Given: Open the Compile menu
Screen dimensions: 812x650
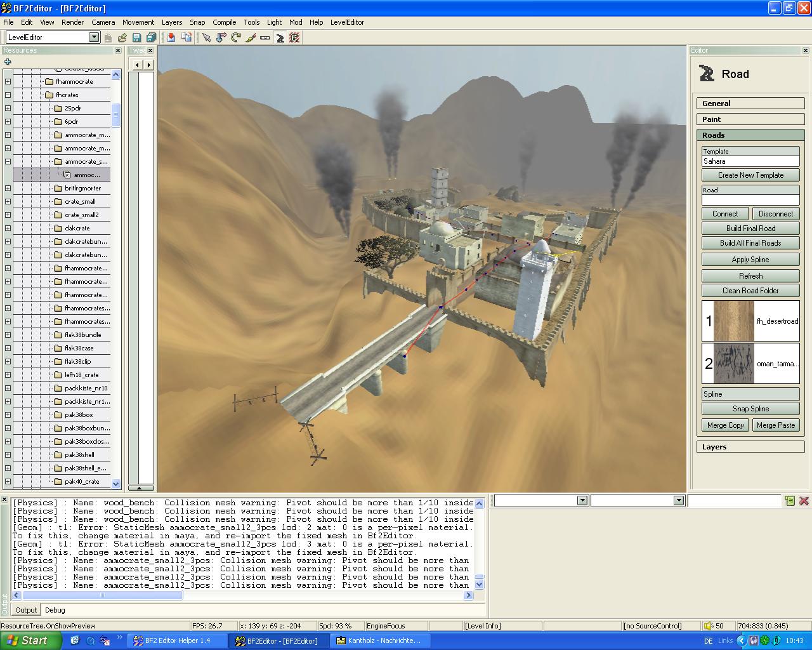Looking at the screenshot, I should (x=225, y=22).
